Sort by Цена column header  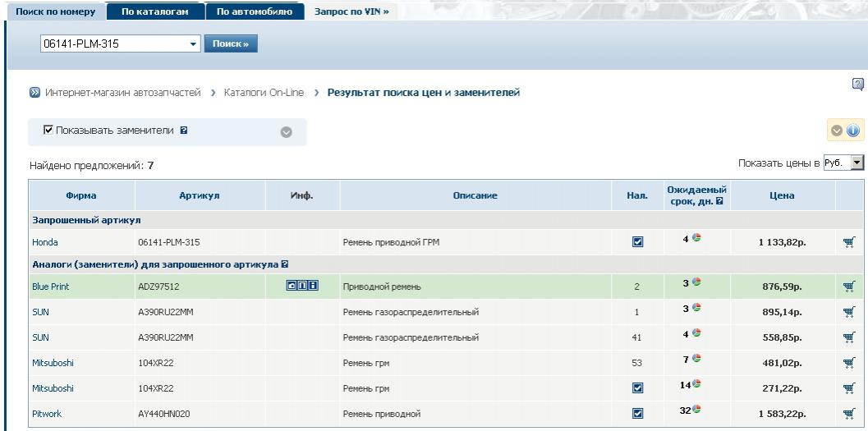tap(783, 195)
